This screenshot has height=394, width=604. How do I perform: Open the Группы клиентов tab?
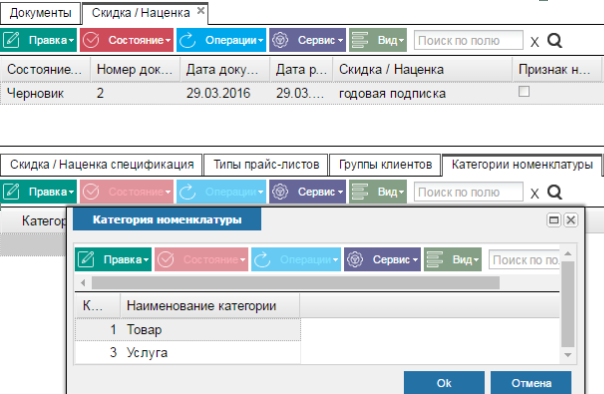point(385,164)
